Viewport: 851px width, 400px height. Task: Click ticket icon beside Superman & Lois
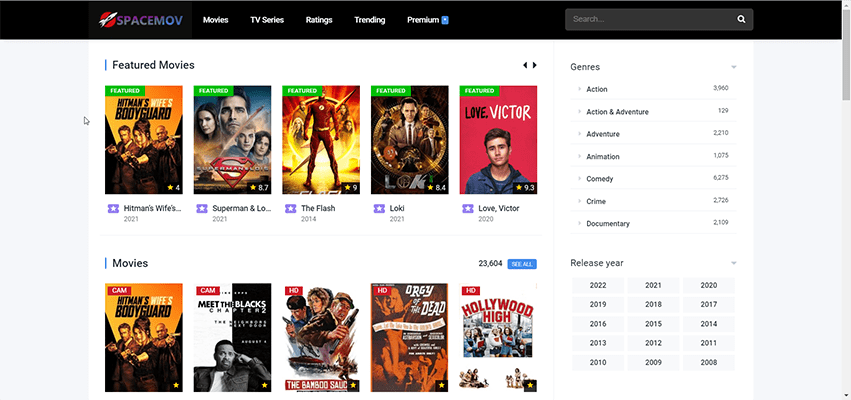click(202, 208)
